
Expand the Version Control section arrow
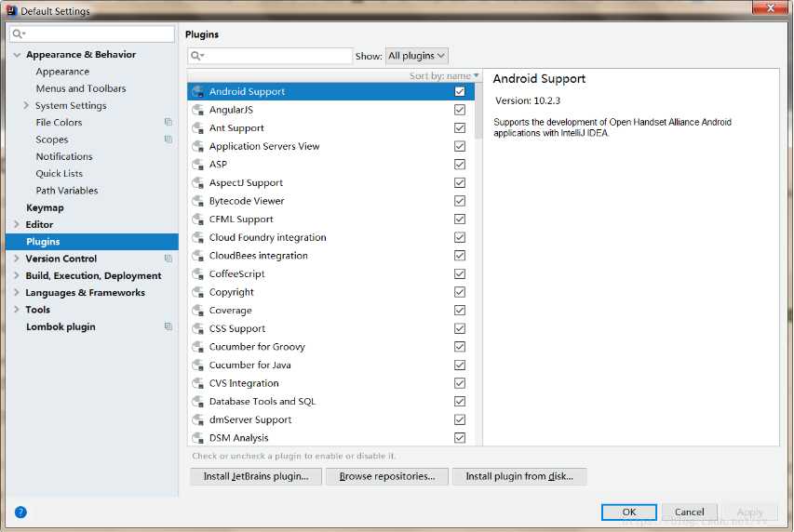pyautogui.click(x=16, y=259)
